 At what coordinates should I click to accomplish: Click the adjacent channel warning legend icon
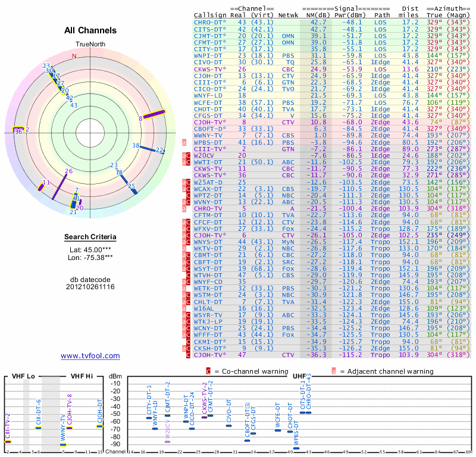[x=334, y=371]
